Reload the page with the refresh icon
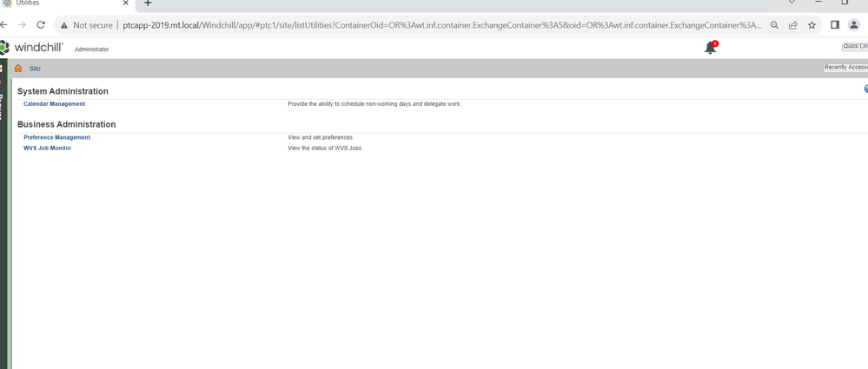Viewport: 868px width, 369px height. click(x=41, y=25)
